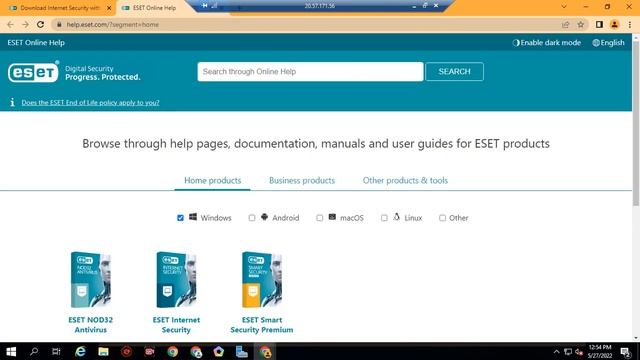Show hidden system tray icons
This screenshot has height=360, width=640.
click(x=556, y=351)
